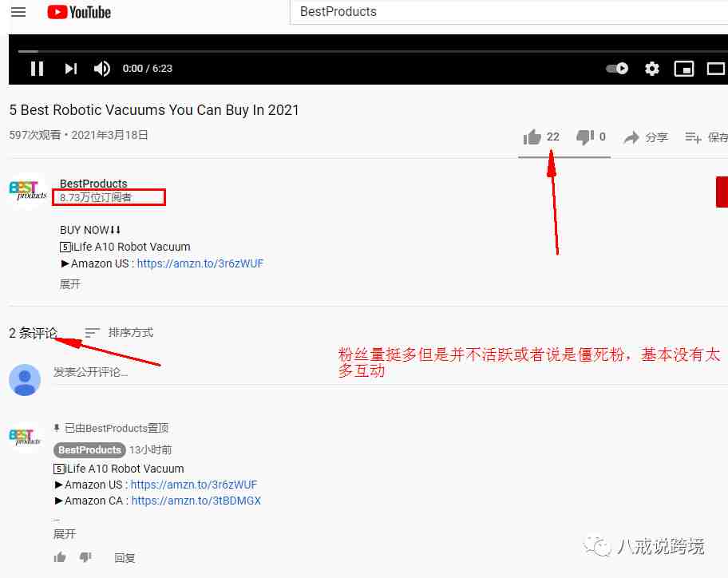
Task: Seek on the video progress bar
Action: click(373, 51)
